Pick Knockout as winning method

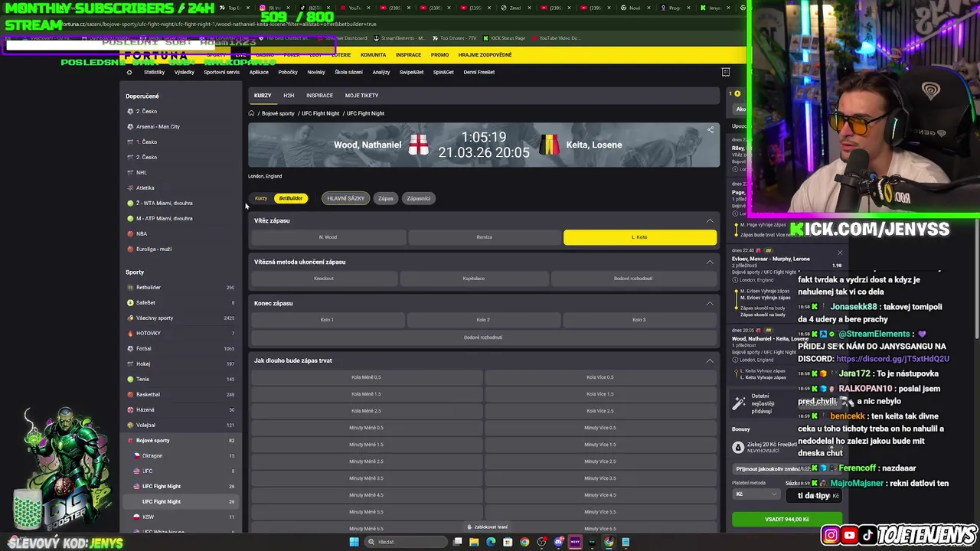[324, 279]
